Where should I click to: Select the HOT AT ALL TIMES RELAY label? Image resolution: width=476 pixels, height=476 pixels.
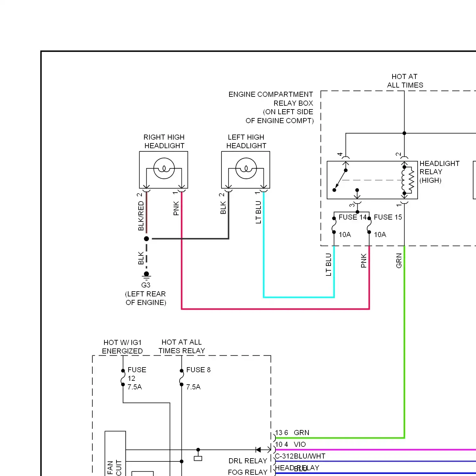(182, 347)
